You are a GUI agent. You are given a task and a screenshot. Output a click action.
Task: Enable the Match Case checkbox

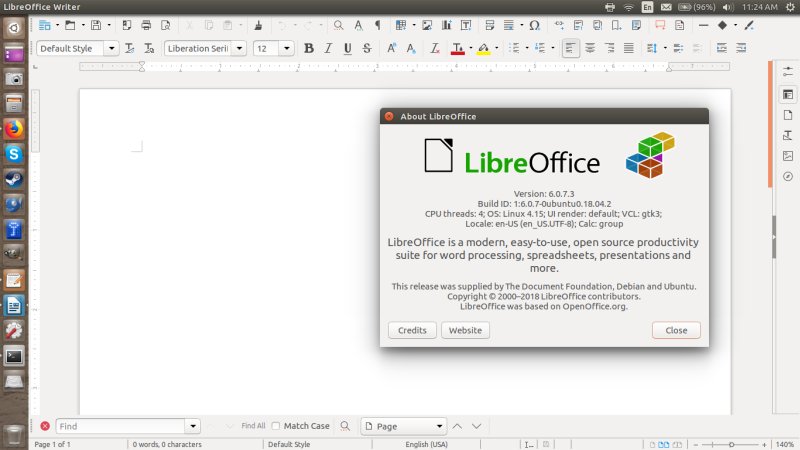[276, 426]
